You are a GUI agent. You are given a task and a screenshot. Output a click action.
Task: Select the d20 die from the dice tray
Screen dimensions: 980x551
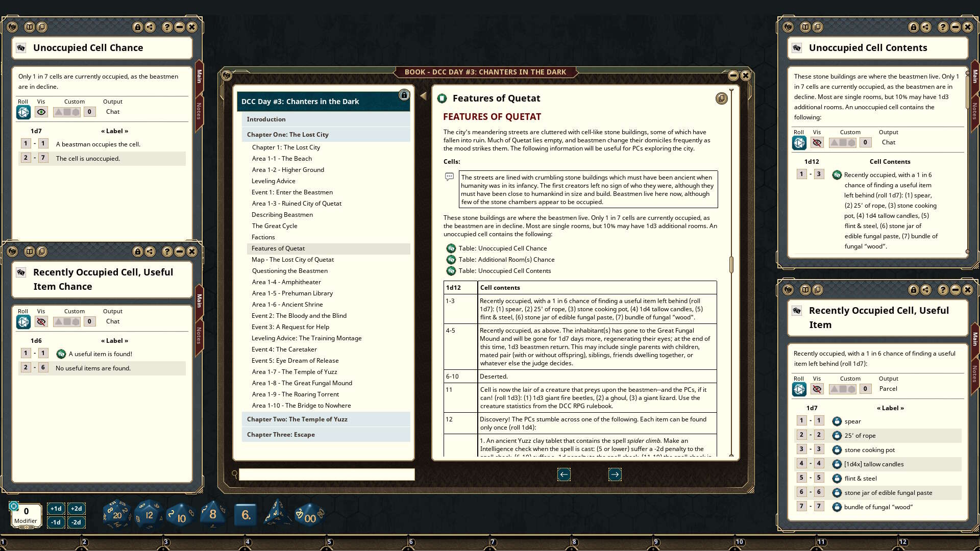(116, 513)
